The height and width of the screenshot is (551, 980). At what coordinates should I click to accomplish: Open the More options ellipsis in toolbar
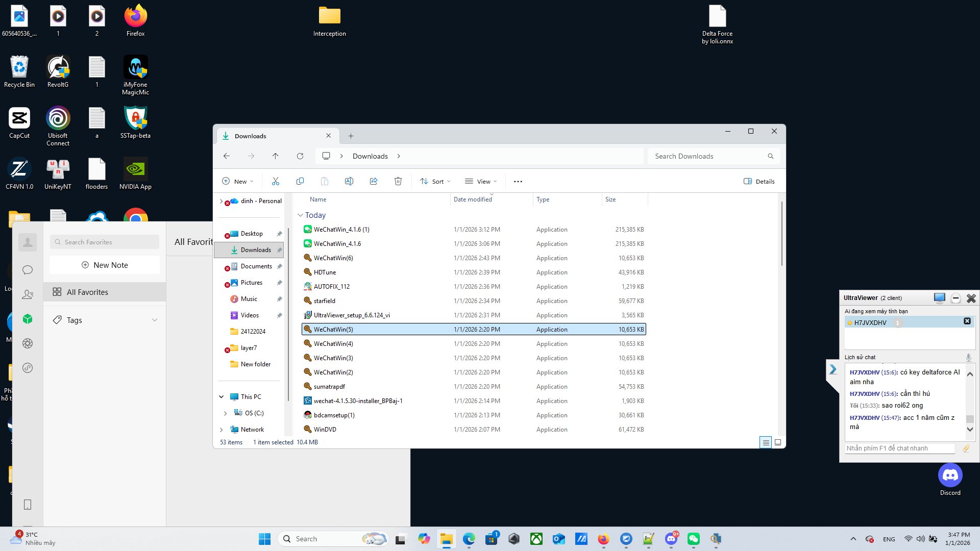(x=518, y=182)
